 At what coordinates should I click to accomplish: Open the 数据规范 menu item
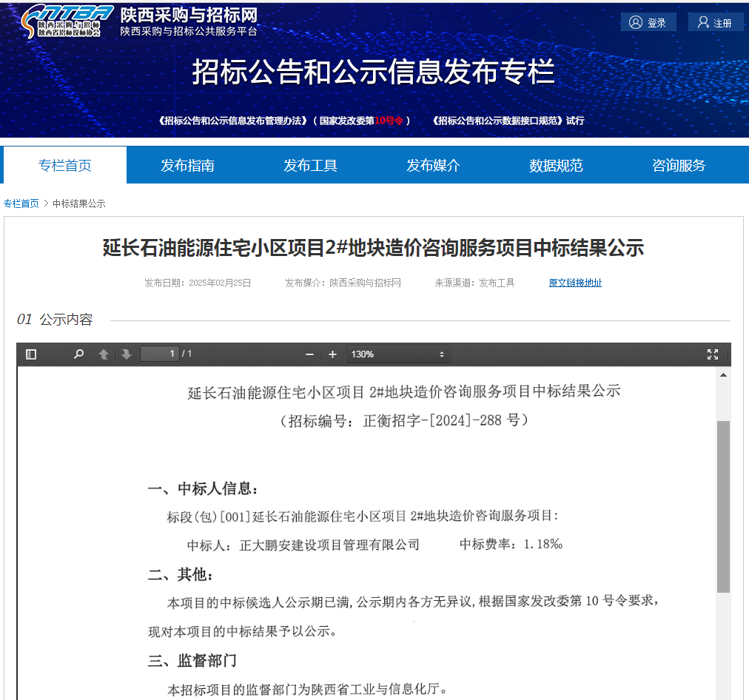click(x=556, y=165)
